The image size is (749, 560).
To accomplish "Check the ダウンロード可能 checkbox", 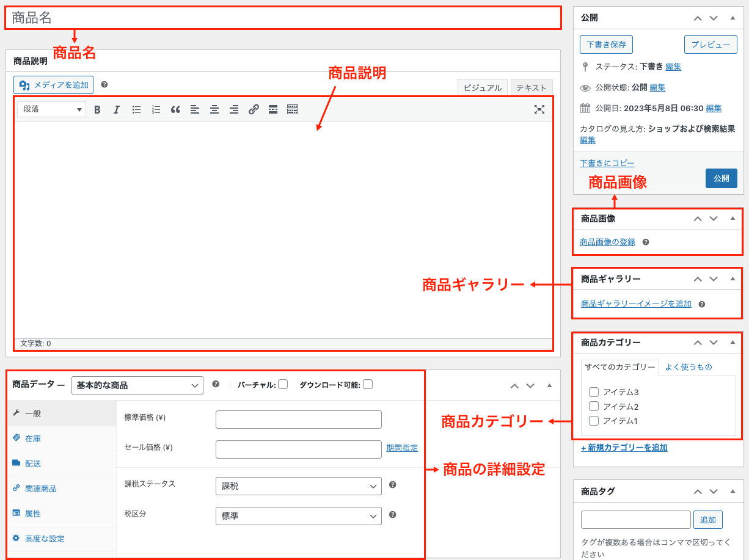I will pos(368,384).
